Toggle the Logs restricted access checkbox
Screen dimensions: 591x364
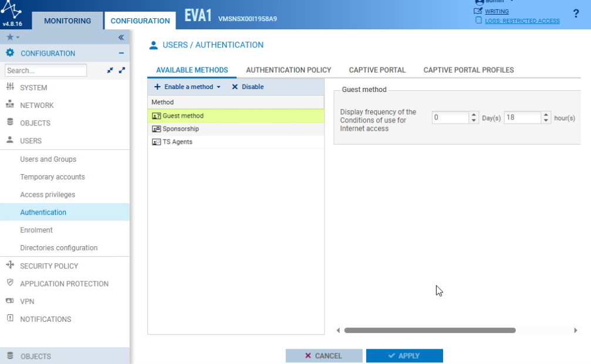[x=478, y=21]
